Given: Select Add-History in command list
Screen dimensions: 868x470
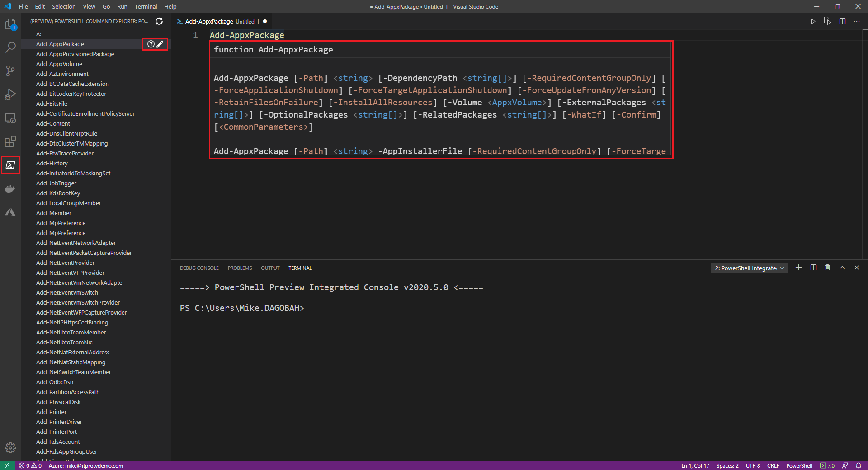Looking at the screenshot, I should [x=52, y=163].
